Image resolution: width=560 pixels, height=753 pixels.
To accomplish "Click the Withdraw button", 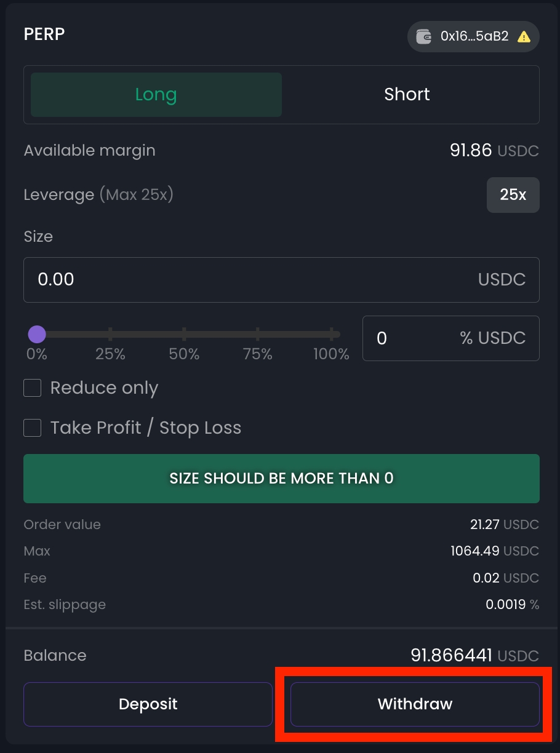I will 415,704.
